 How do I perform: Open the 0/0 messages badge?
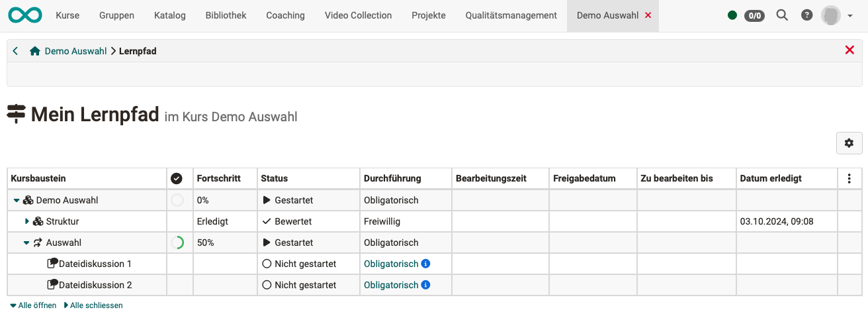[x=754, y=15]
